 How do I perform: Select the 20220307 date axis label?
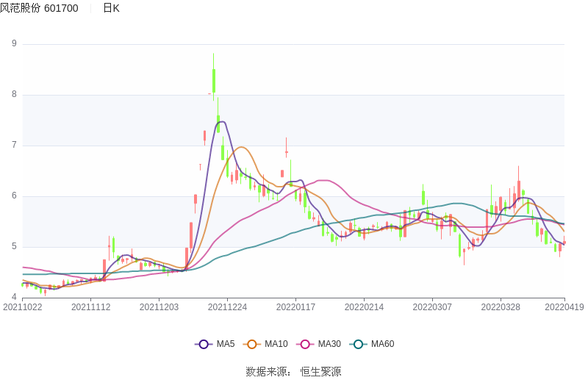point(431,307)
